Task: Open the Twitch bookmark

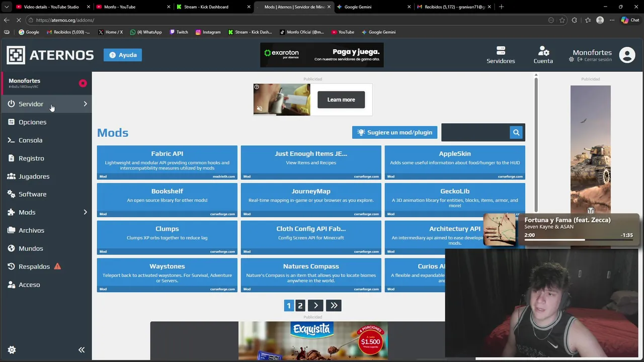Action: point(179,32)
